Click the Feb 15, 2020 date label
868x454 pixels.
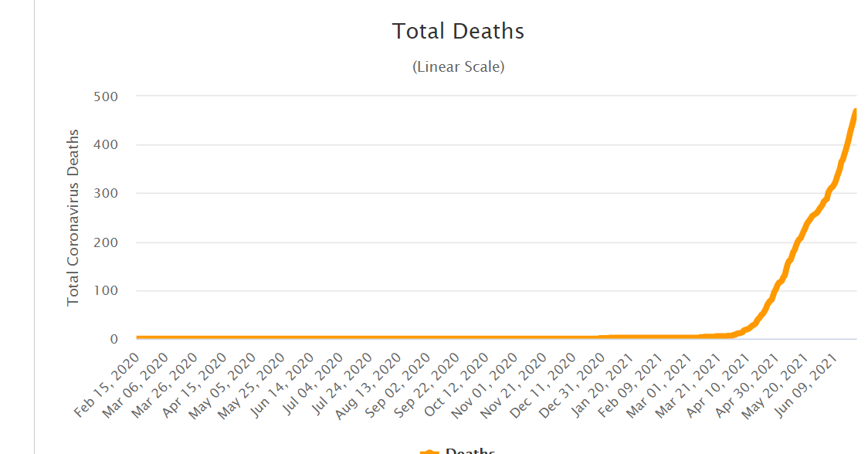[x=110, y=384]
